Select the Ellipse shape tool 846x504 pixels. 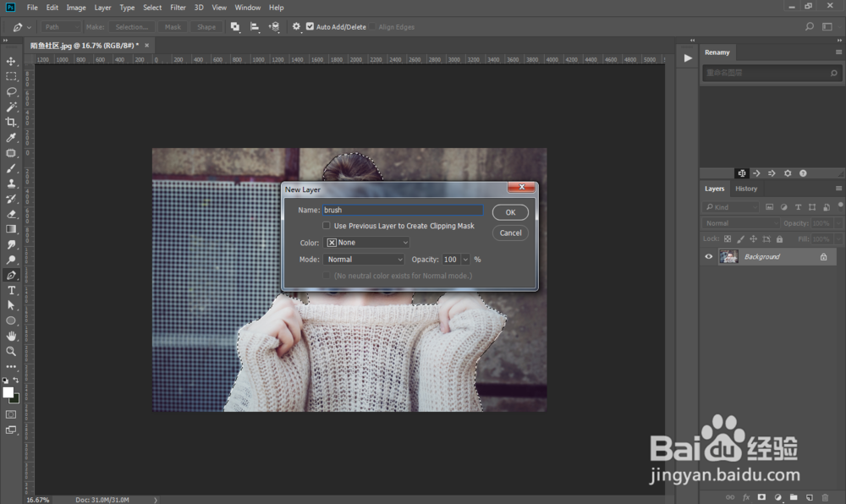pyautogui.click(x=11, y=320)
